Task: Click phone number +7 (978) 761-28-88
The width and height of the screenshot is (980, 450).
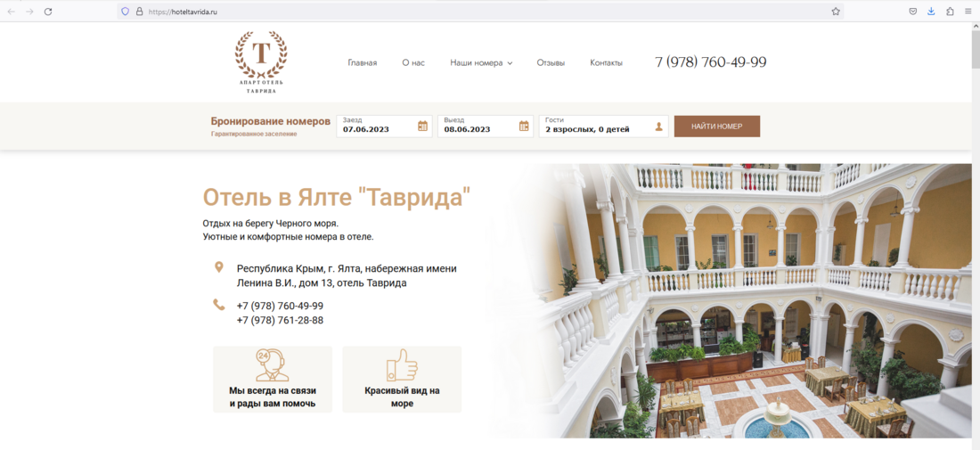Action: (280, 320)
